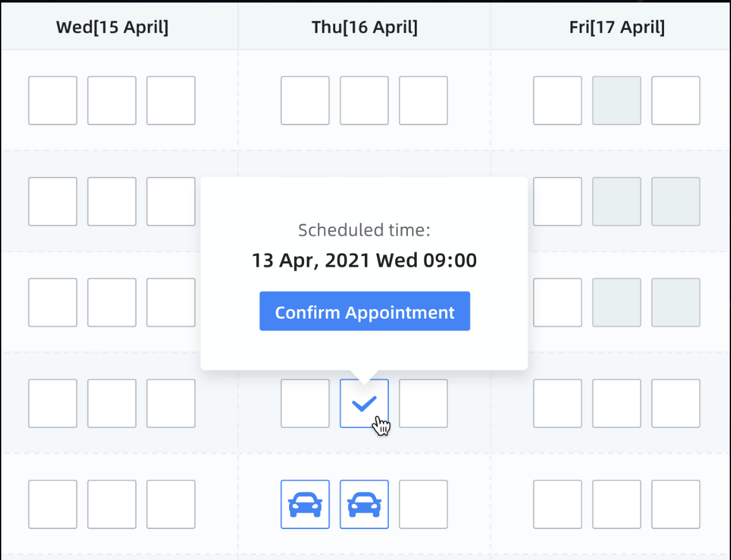This screenshot has width=731, height=560.
Task: Click the rightmost grey slot in Friday's second row
Action: tap(676, 202)
